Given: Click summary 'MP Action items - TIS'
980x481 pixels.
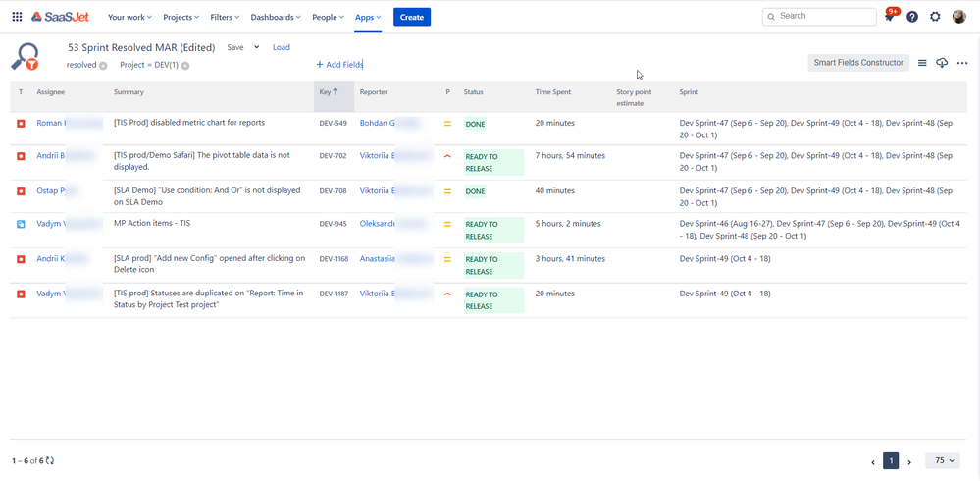Looking at the screenshot, I should (152, 223).
